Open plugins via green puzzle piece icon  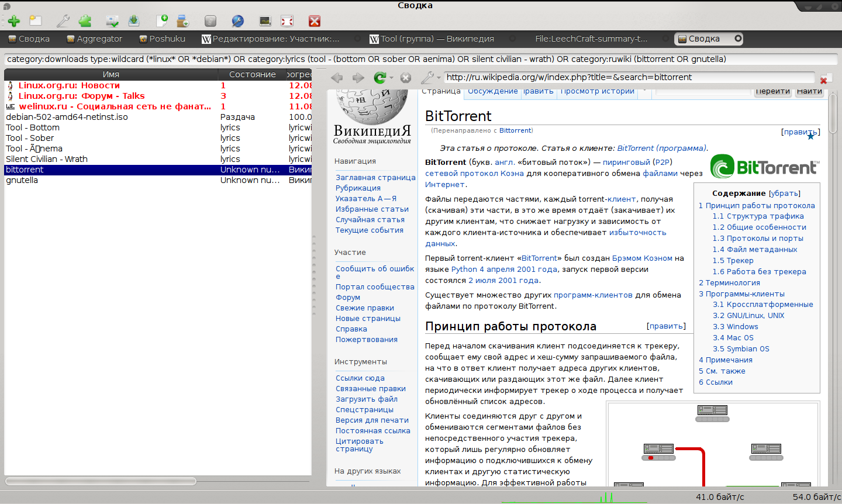pyautogui.click(x=85, y=21)
